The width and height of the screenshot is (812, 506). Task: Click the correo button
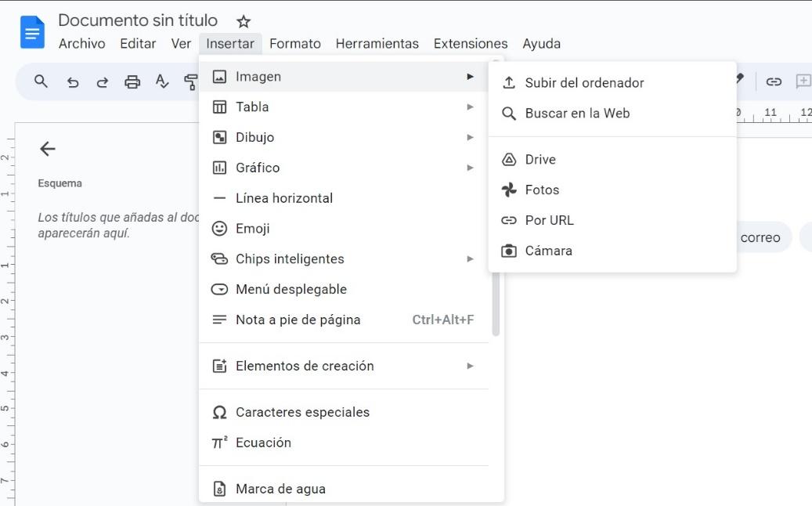tap(760, 237)
